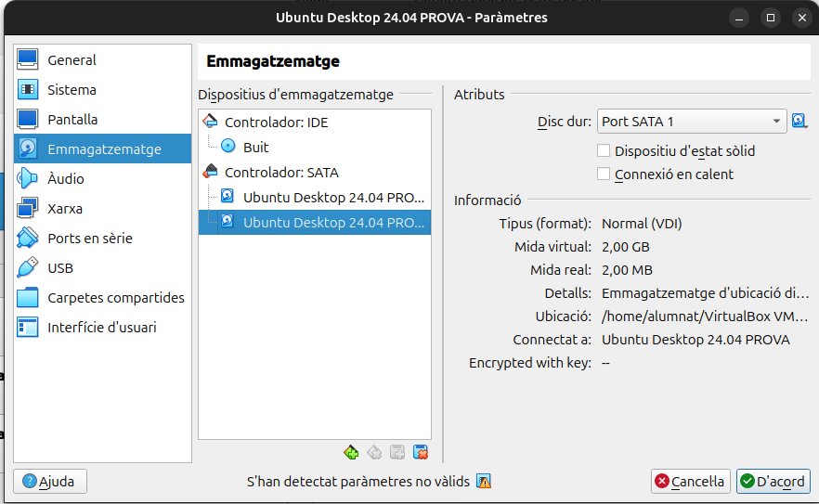Screen dimensions: 819x504
Task: Open the Carpetes compartides section
Action: point(115,298)
